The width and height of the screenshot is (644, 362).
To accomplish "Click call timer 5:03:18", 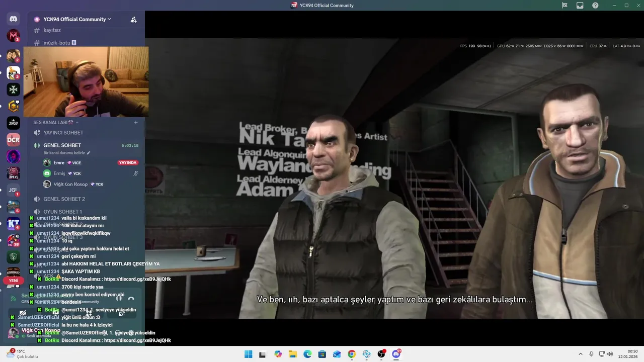I will pyautogui.click(x=130, y=145).
